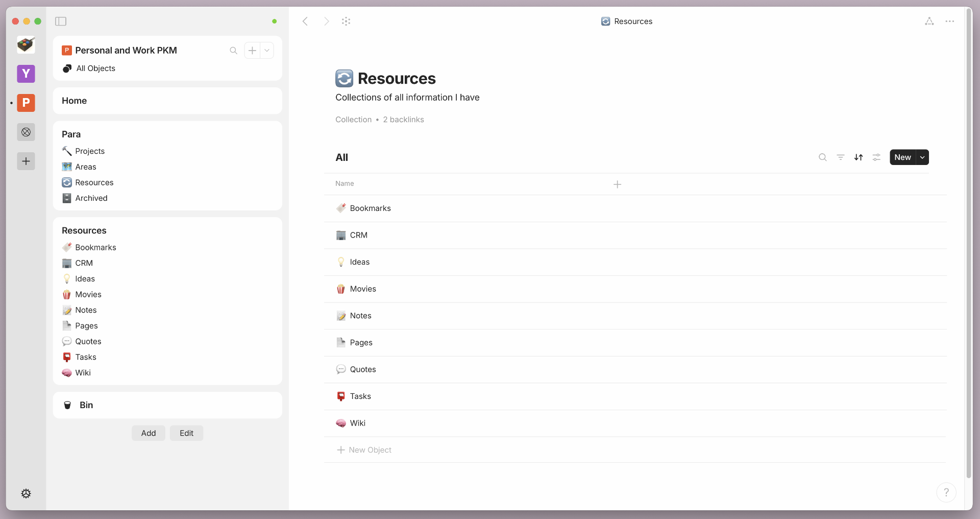This screenshot has width=980, height=519.
Task: Open Notes in sidebar Resources list
Action: [x=86, y=310]
